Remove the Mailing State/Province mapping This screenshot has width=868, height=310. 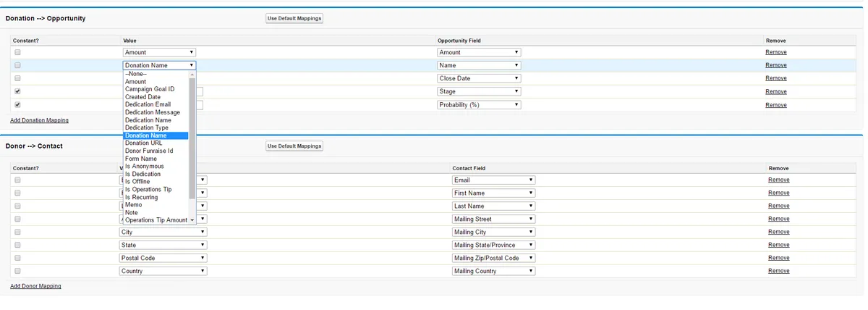tap(779, 245)
